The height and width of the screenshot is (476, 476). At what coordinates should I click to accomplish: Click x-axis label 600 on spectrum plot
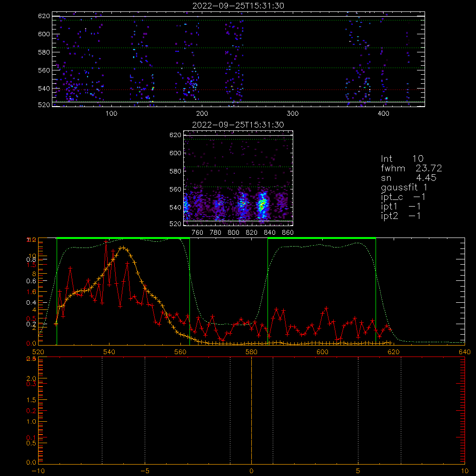point(322,352)
